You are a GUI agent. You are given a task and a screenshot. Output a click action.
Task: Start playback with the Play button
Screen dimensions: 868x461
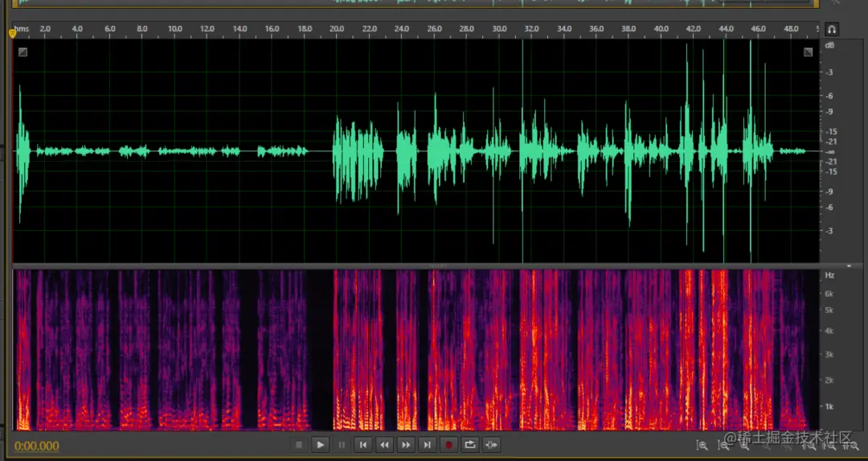(x=320, y=444)
